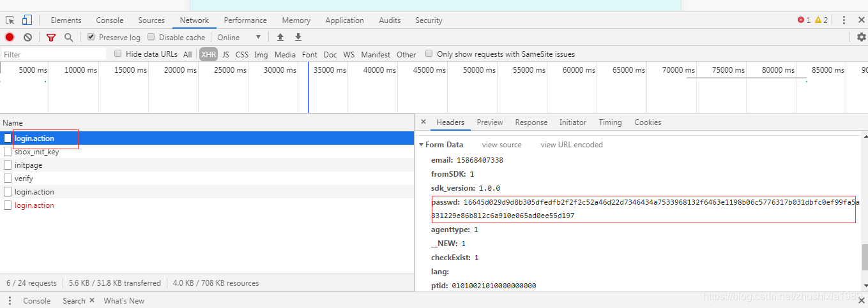Open the Console panel tab

pos(110,20)
